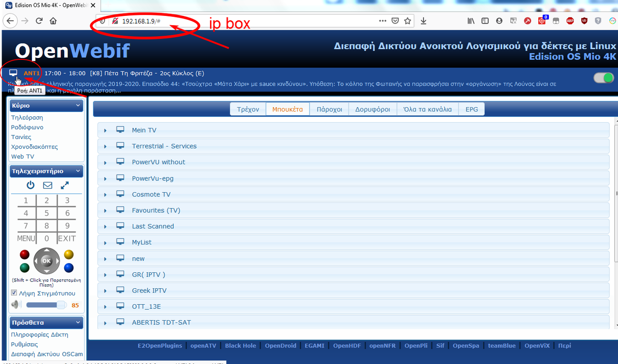Collapse the Τηλεχειριστήριο sidebar section
This screenshot has height=364, width=618.
tap(78, 171)
